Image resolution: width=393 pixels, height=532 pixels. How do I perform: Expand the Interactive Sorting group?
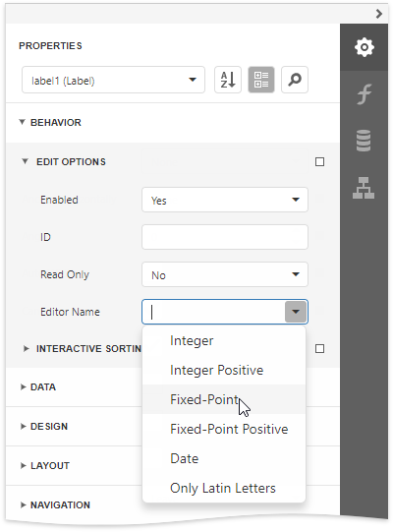[26, 349]
